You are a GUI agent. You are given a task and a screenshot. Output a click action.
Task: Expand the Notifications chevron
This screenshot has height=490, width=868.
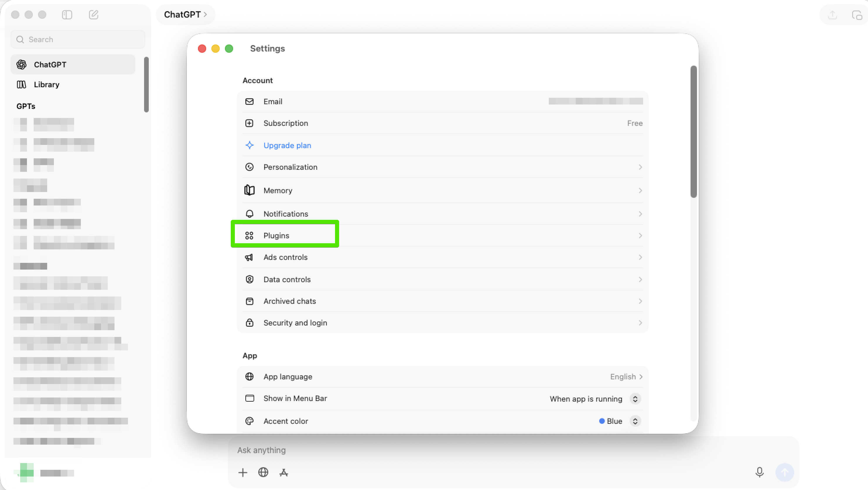pos(640,214)
